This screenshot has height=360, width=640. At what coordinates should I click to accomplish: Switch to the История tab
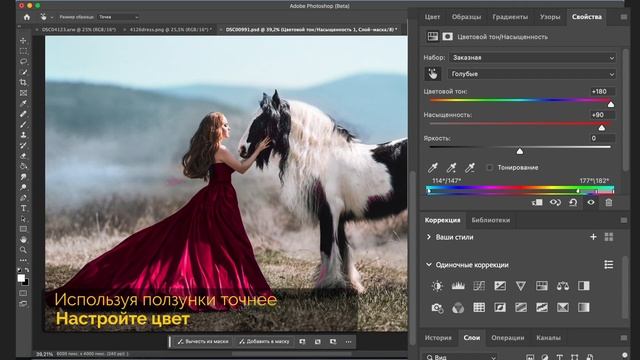[438, 338]
